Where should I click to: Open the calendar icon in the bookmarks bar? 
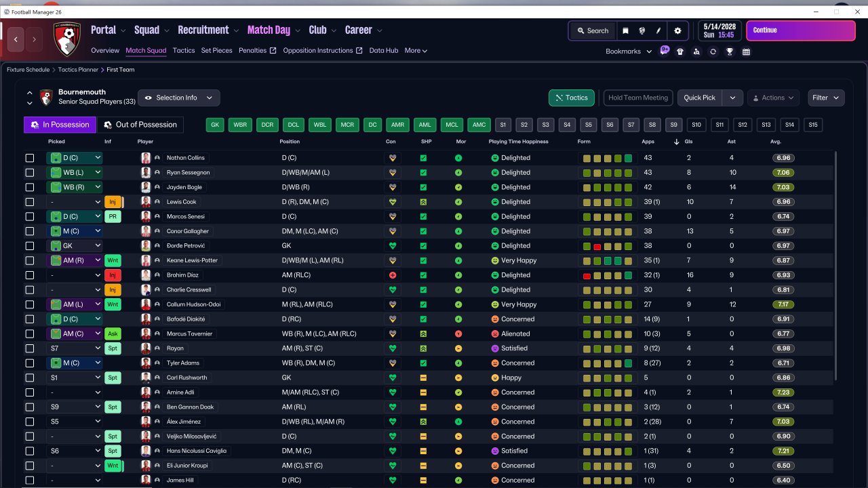click(746, 52)
